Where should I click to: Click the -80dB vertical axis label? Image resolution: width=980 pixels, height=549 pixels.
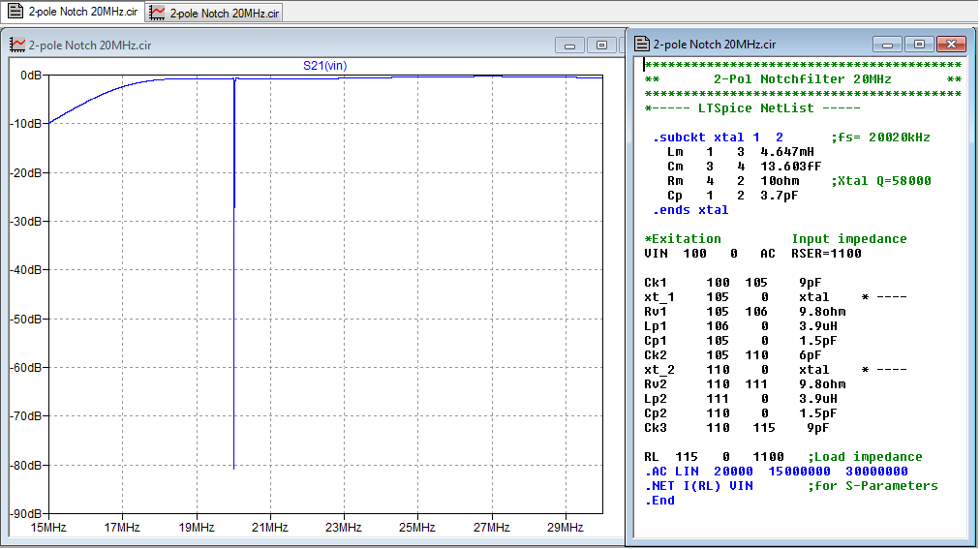click(27, 466)
